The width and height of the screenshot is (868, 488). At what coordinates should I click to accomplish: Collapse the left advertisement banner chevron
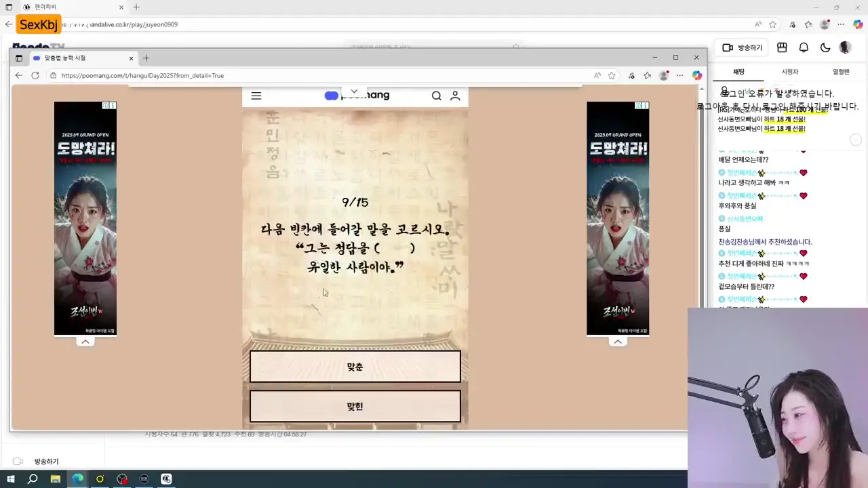(85, 342)
